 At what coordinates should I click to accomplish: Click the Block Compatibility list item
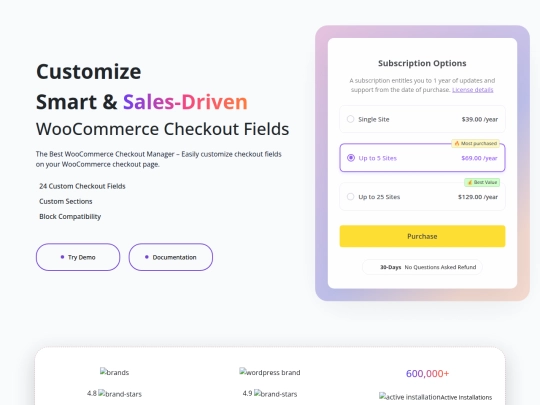[70, 216]
